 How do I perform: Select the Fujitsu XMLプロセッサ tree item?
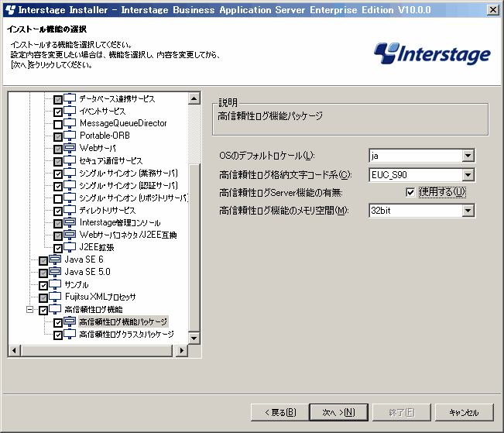tap(101, 297)
